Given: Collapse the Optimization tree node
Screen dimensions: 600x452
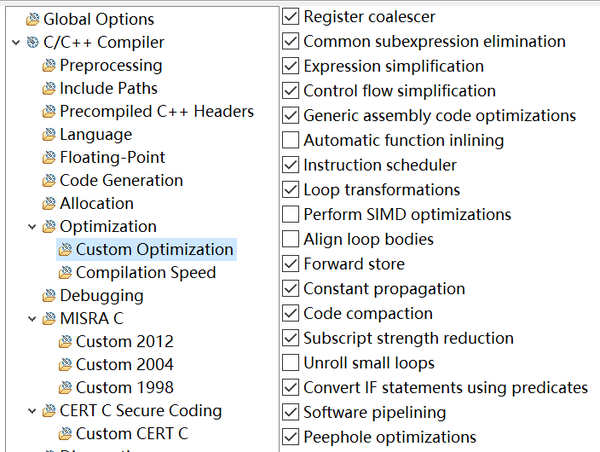Looking at the screenshot, I should [x=32, y=227].
